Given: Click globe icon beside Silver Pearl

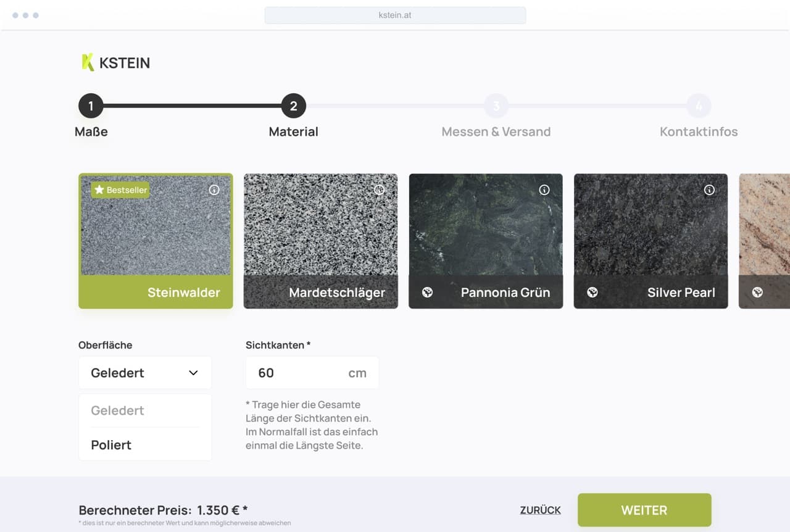Looking at the screenshot, I should [x=592, y=293].
